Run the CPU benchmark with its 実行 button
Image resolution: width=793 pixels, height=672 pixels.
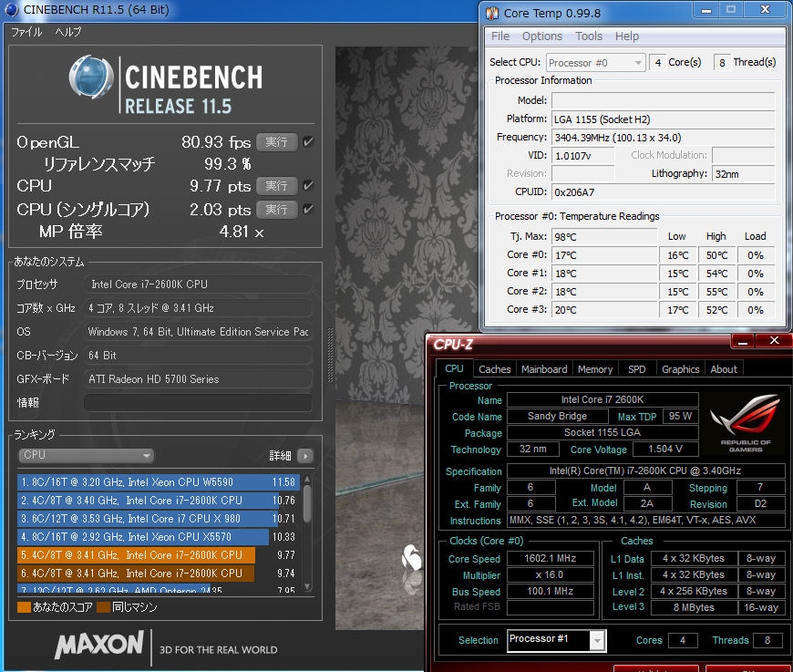[x=276, y=186]
